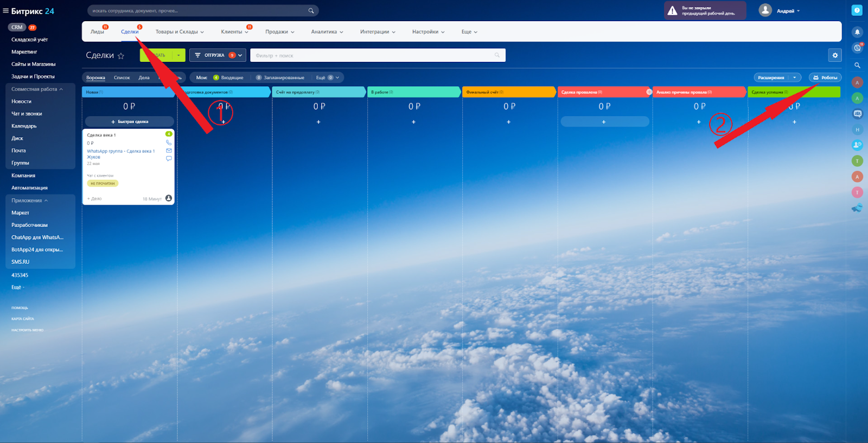Screen dimensions: 868x443
Task: Click the magnifier icon in right sidebar
Action: pyautogui.click(x=857, y=65)
